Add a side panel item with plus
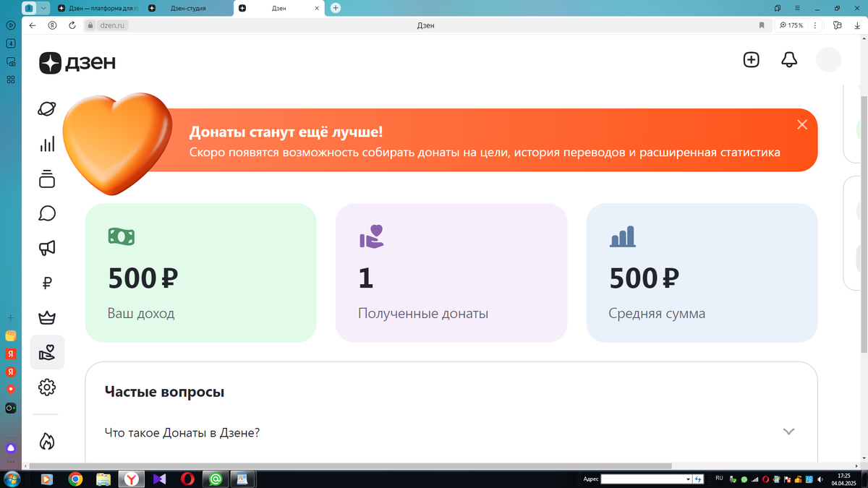The height and width of the screenshot is (488, 868). (x=11, y=318)
